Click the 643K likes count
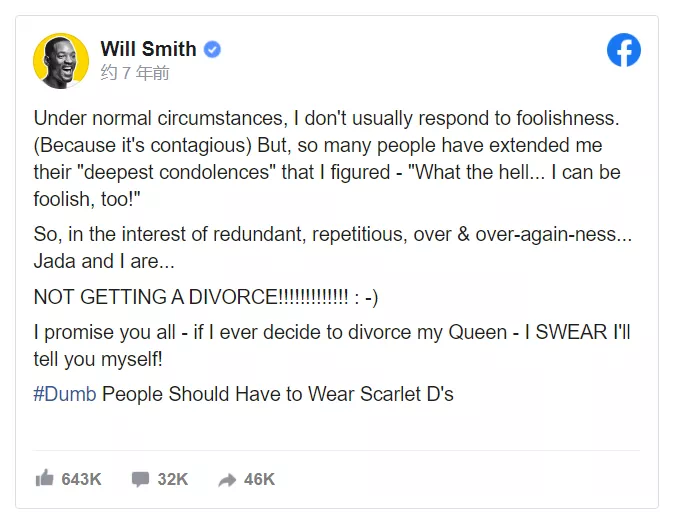The height and width of the screenshot is (526, 676). [81, 479]
